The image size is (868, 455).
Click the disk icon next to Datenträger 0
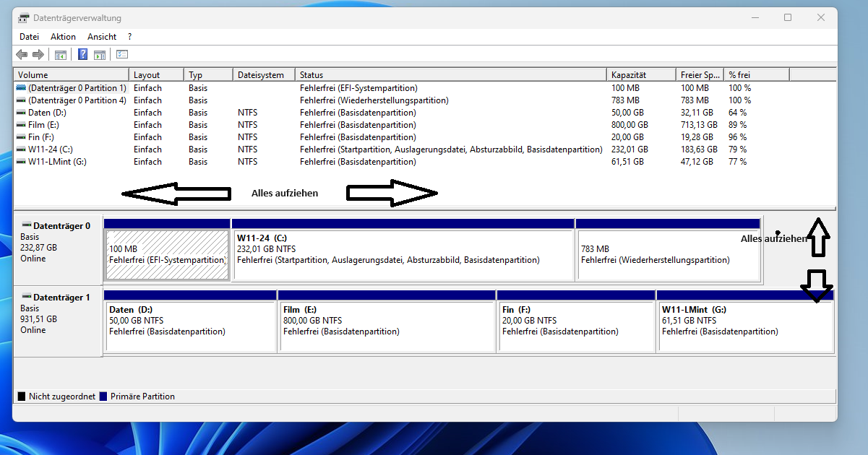pyautogui.click(x=27, y=225)
